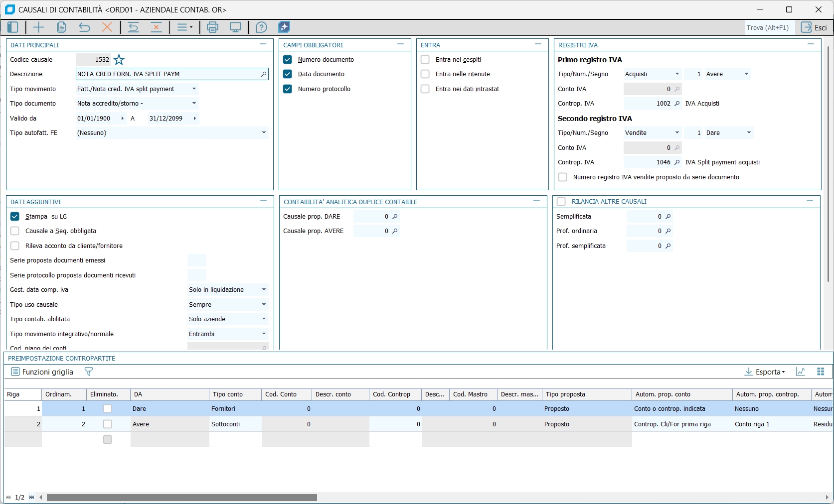Mark causale as favorite with star icon
The height and width of the screenshot is (504, 834).
click(119, 60)
